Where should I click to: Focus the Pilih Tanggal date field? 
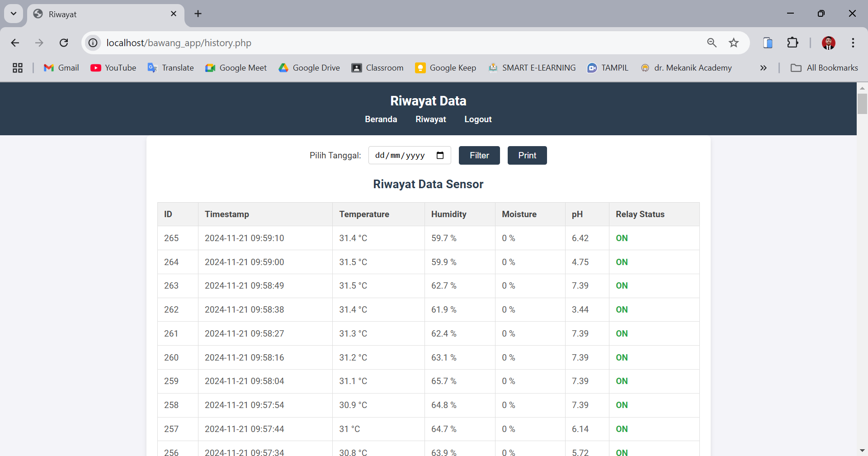tap(410, 156)
